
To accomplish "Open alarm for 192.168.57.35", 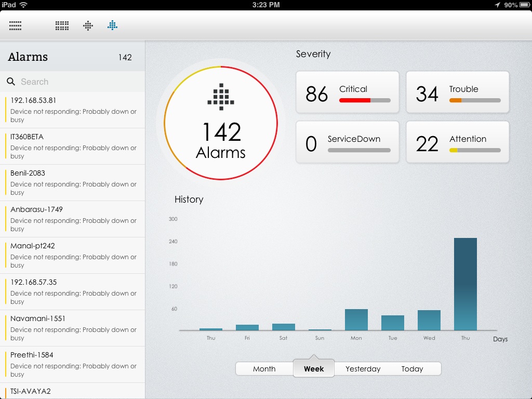I will coord(73,291).
